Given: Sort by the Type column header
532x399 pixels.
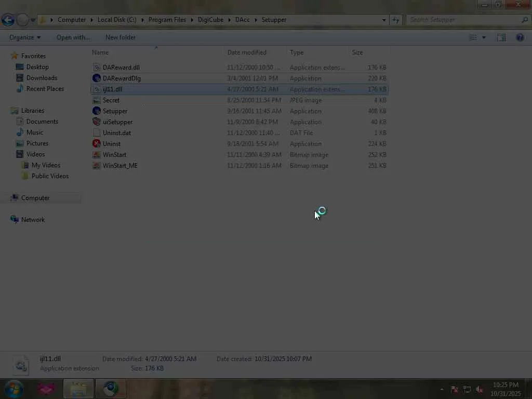Looking at the screenshot, I should [297, 52].
